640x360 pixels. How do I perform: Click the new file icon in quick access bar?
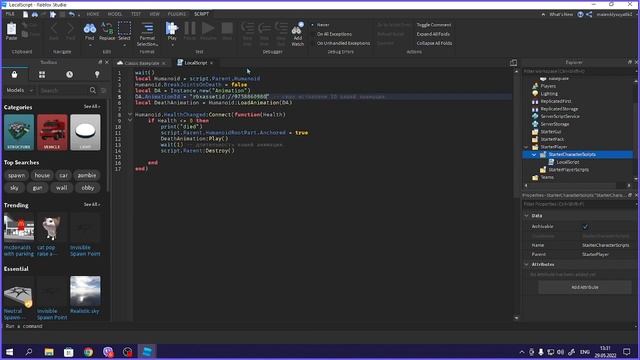tap(25, 14)
